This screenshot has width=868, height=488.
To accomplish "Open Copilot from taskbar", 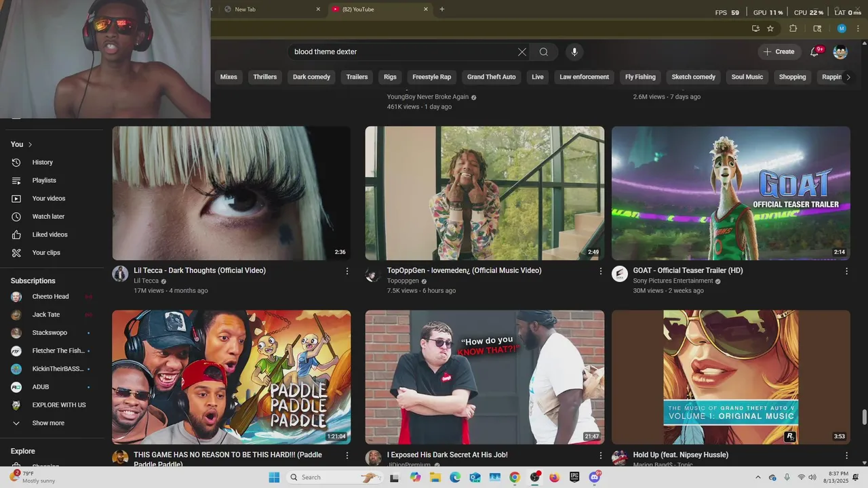I will 415,477.
